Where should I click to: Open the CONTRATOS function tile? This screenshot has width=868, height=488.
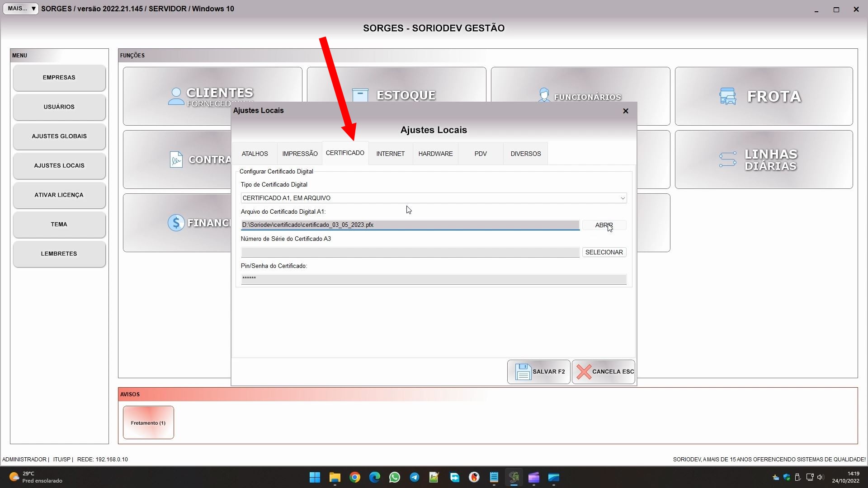tap(177, 160)
